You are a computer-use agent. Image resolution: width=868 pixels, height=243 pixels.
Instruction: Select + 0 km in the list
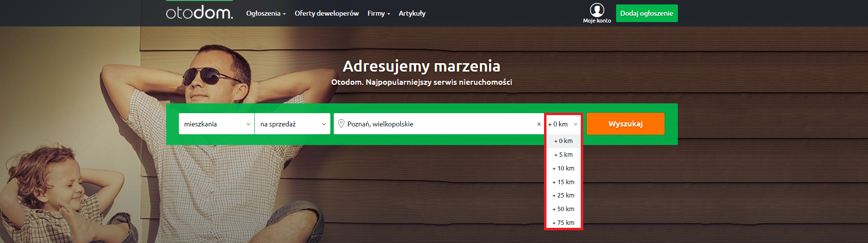click(563, 141)
